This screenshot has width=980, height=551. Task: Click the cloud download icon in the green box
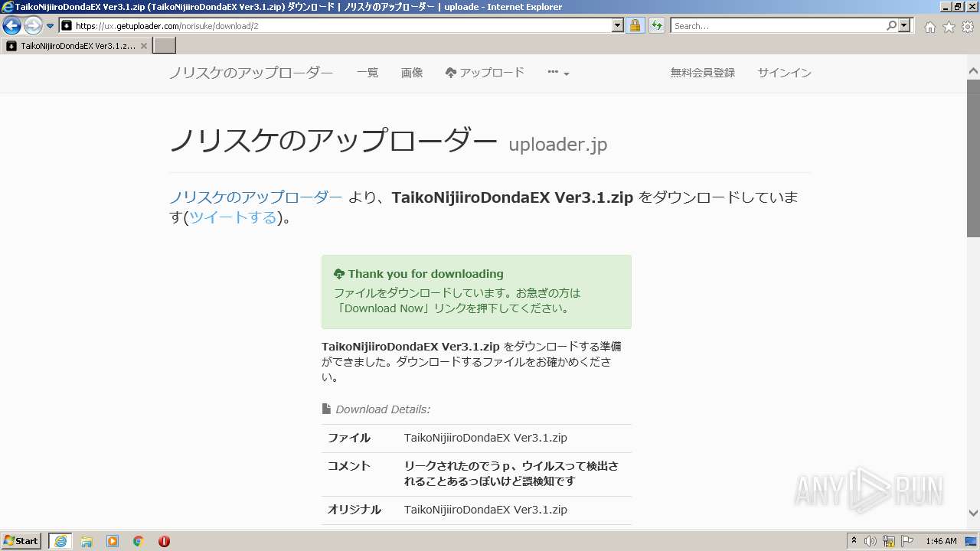(x=339, y=274)
